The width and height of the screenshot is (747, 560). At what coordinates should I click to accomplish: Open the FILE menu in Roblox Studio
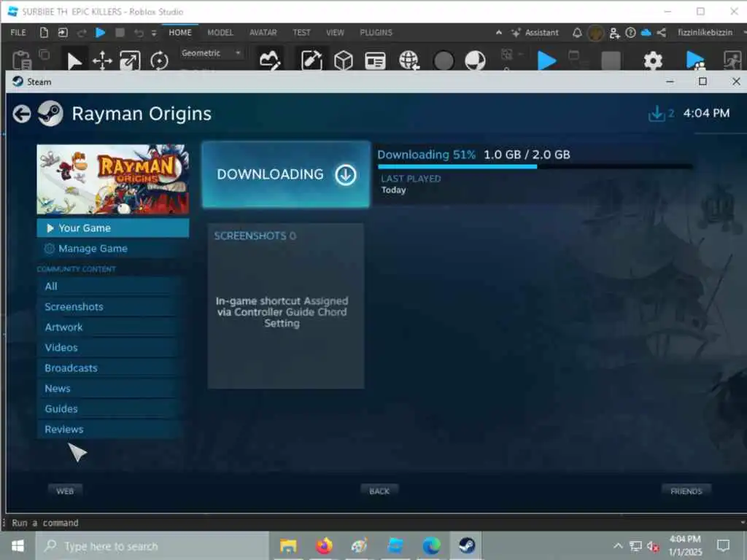(18, 32)
